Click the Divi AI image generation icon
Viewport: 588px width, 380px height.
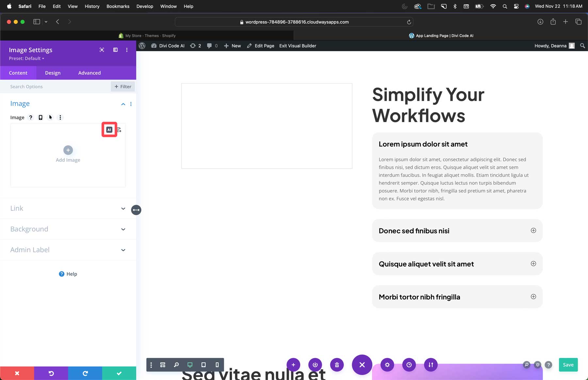click(109, 130)
